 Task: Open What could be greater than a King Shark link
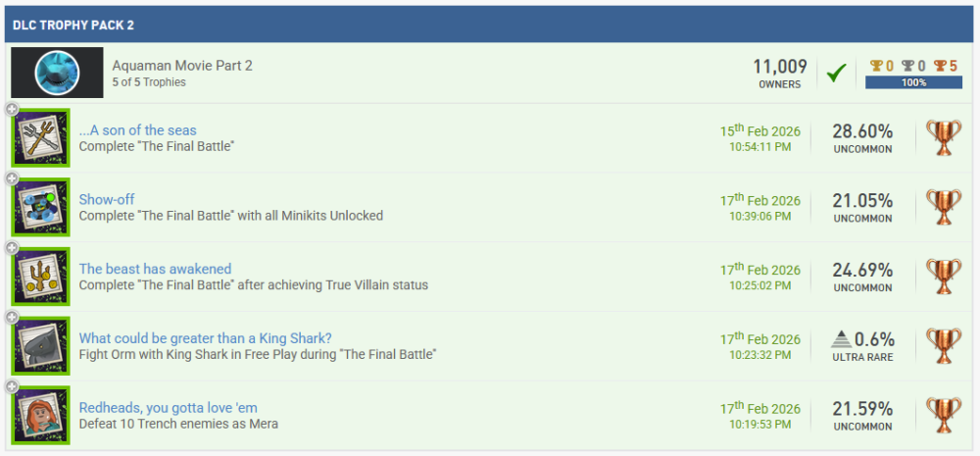205,338
